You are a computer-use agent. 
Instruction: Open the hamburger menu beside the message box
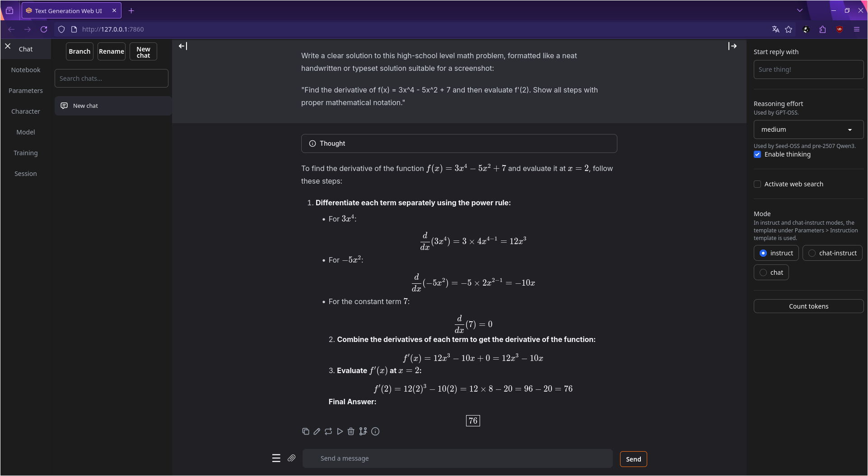pyautogui.click(x=276, y=458)
